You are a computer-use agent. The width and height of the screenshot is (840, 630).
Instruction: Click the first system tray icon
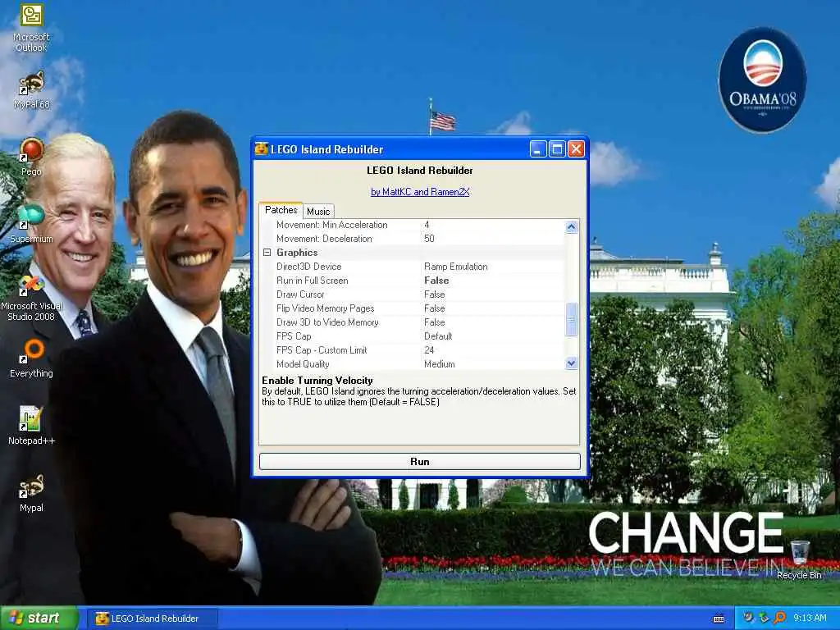748,619
